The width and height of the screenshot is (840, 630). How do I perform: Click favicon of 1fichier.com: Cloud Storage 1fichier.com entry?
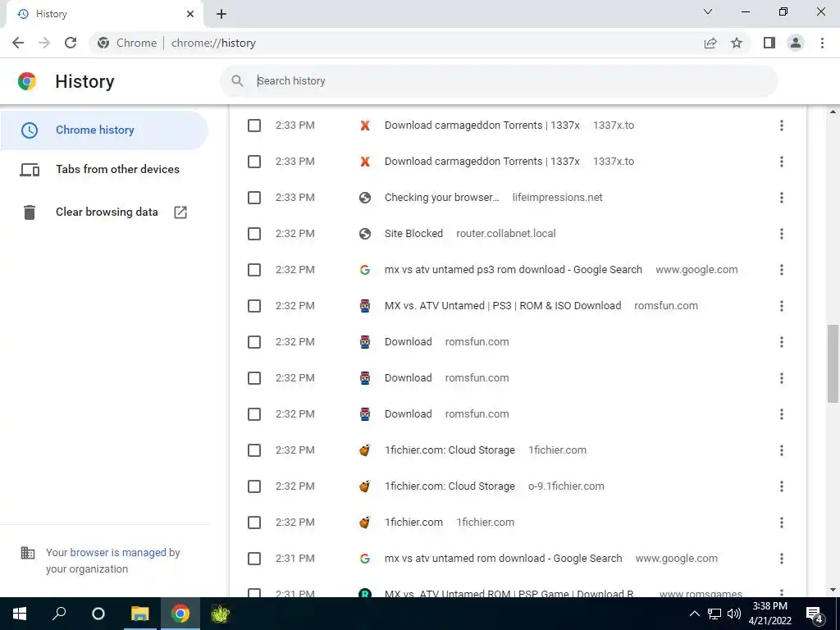pos(365,450)
